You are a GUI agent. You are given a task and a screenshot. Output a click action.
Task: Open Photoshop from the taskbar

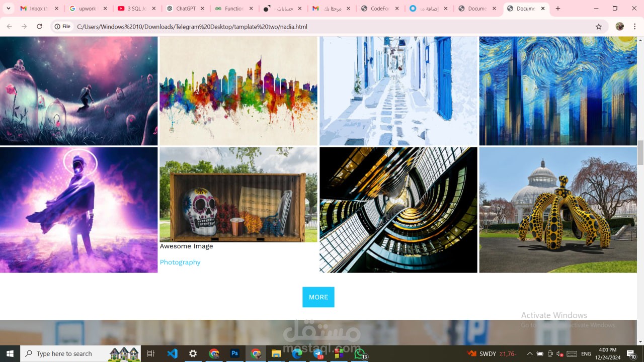coord(234,353)
